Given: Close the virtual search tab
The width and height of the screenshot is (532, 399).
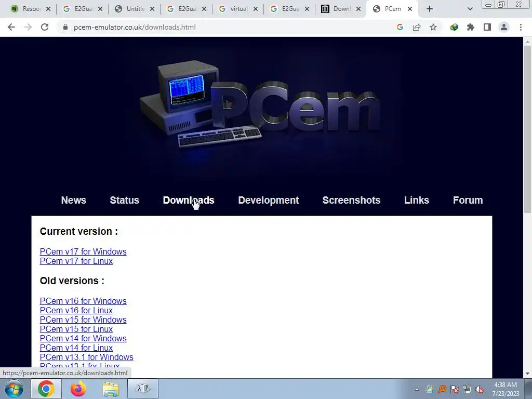Looking at the screenshot, I should pyautogui.click(x=256, y=9).
